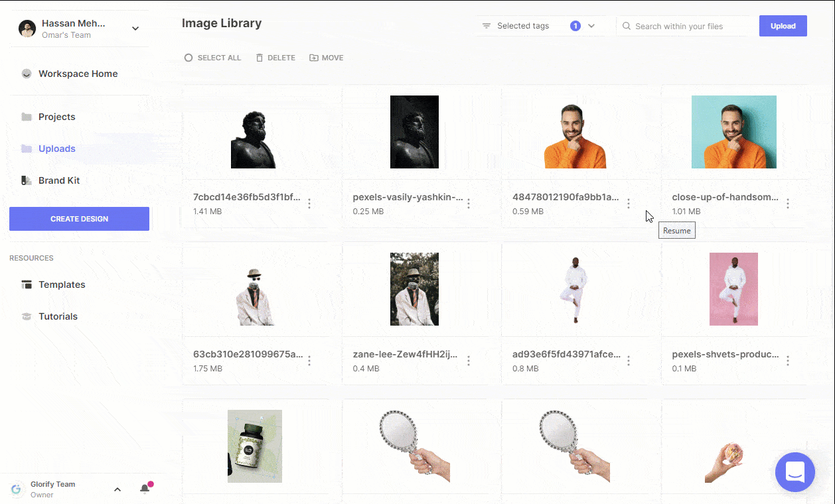
Task: Open Tutorials under Resources
Action: pos(58,316)
